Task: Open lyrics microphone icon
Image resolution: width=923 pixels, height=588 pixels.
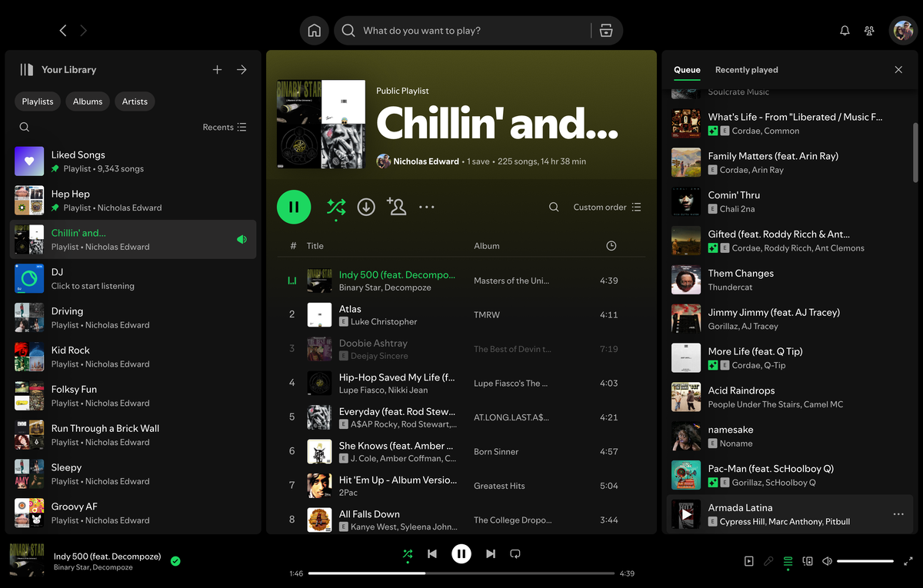Action: coord(768,561)
